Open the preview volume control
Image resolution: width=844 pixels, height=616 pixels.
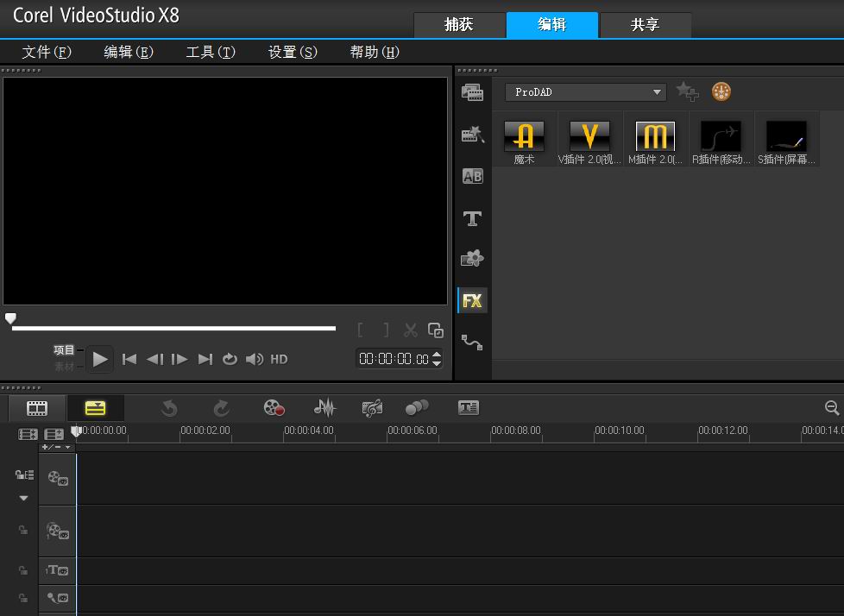255,360
